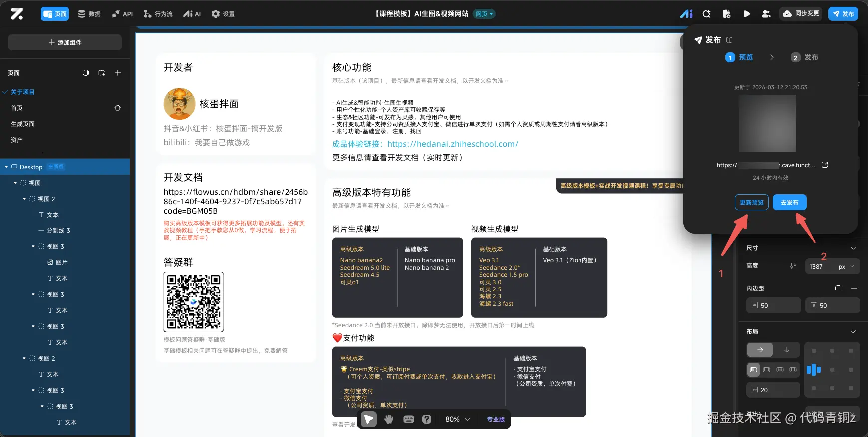Open the 80% zoom dropdown

[458, 419]
